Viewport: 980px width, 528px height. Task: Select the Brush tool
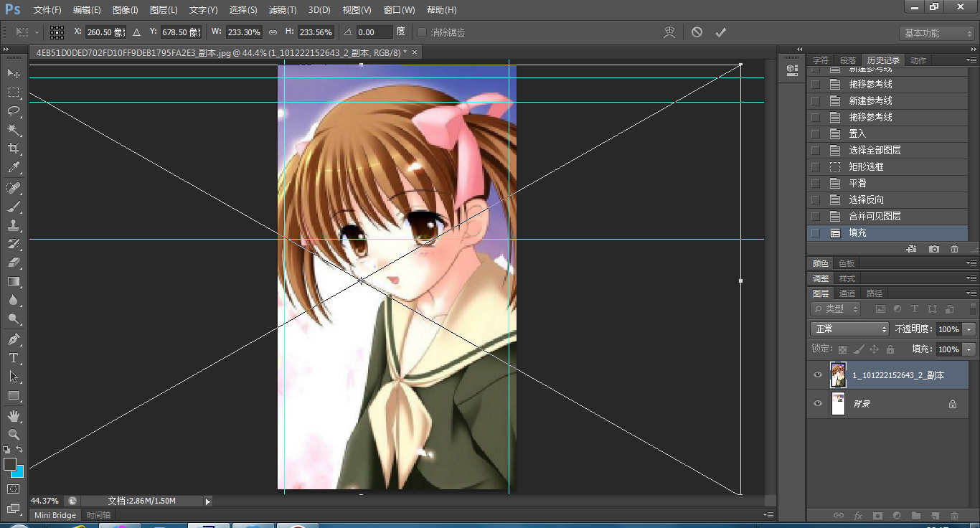click(14, 207)
